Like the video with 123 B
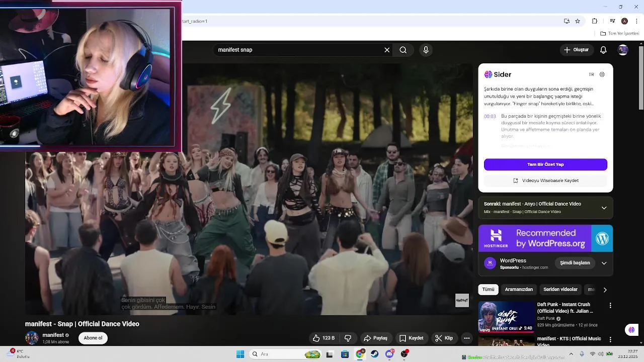This screenshot has height=362, width=644. pos(324,338)
